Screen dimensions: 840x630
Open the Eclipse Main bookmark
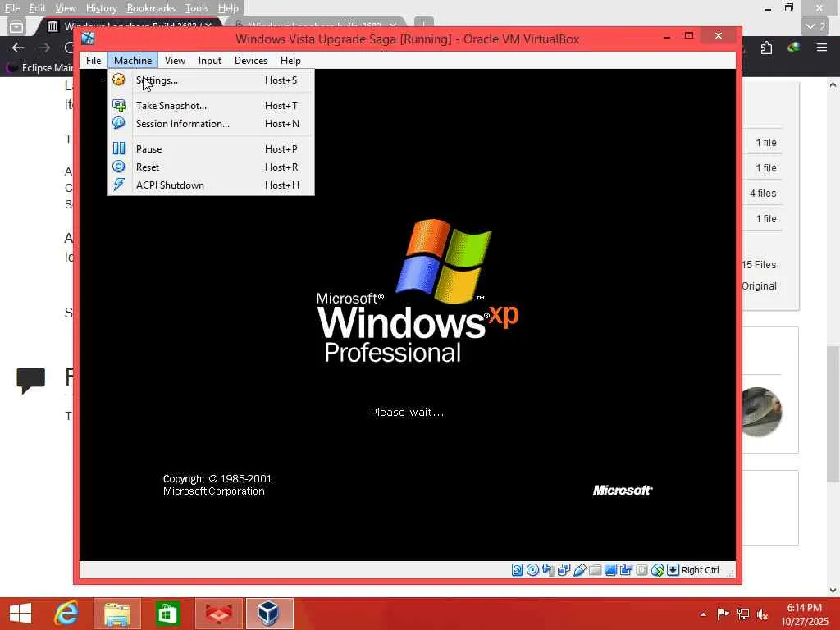[x=40, y=68]
